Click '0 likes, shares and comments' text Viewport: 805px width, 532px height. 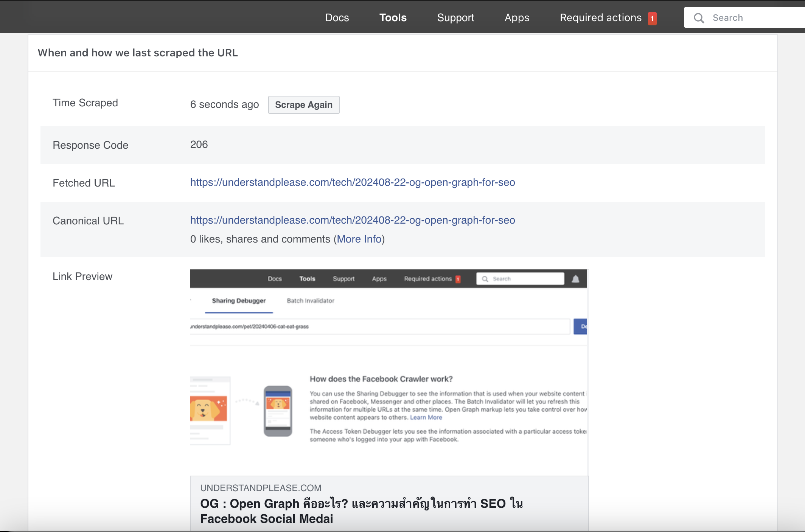tap(260, 239)
